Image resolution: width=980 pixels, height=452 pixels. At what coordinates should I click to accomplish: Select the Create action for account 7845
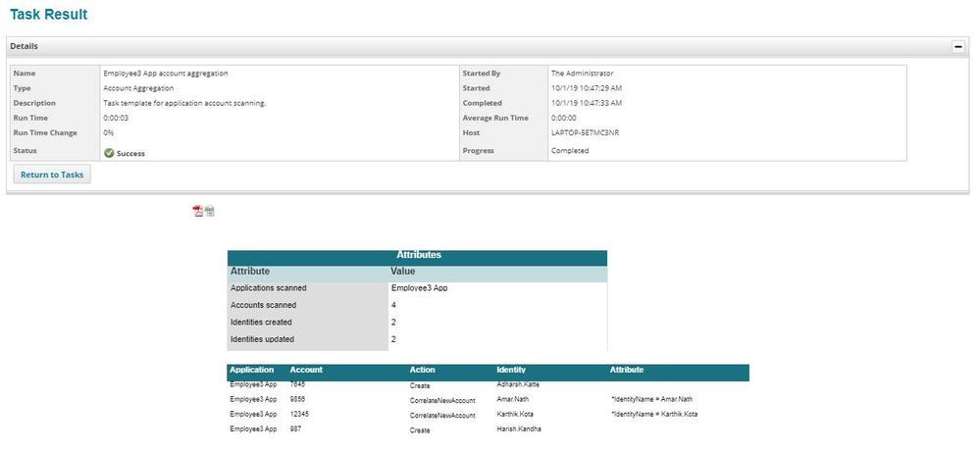[x=420, y=386]
